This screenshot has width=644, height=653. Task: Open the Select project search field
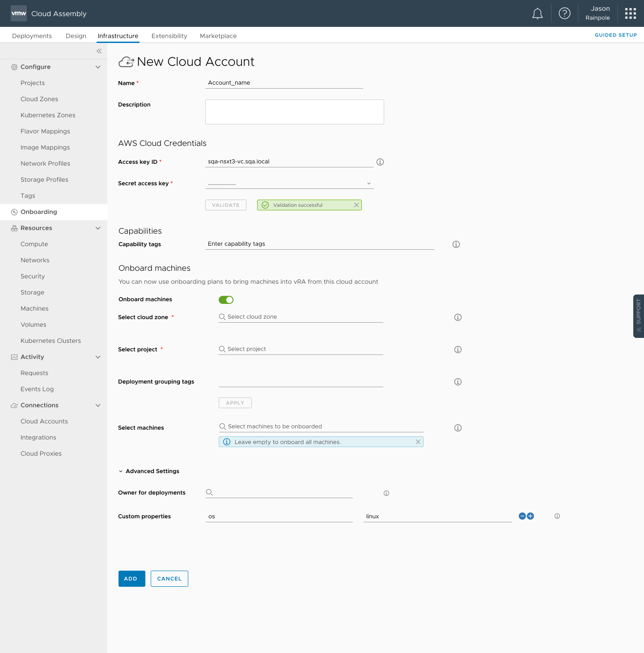pos(301,349)
